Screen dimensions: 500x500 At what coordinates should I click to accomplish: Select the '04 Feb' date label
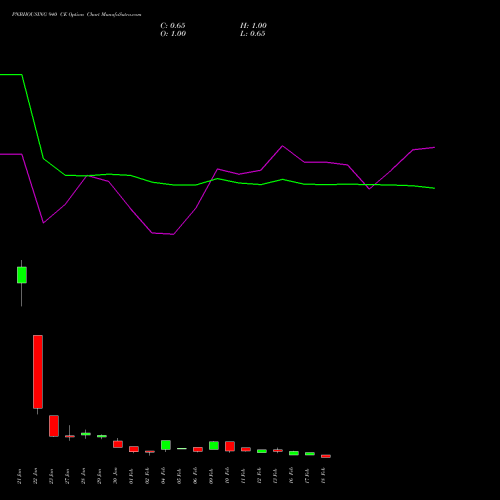(163, 476)
